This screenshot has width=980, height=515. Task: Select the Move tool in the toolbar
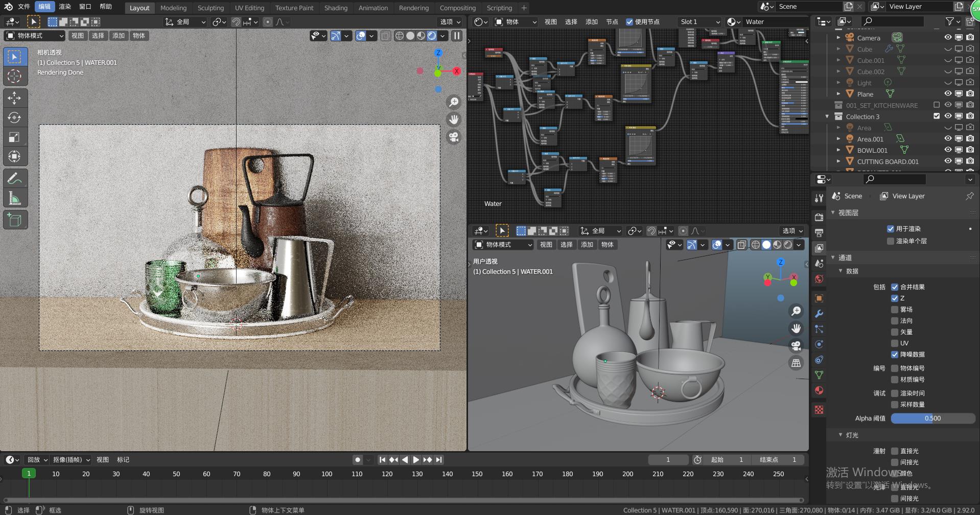(15, 98)
